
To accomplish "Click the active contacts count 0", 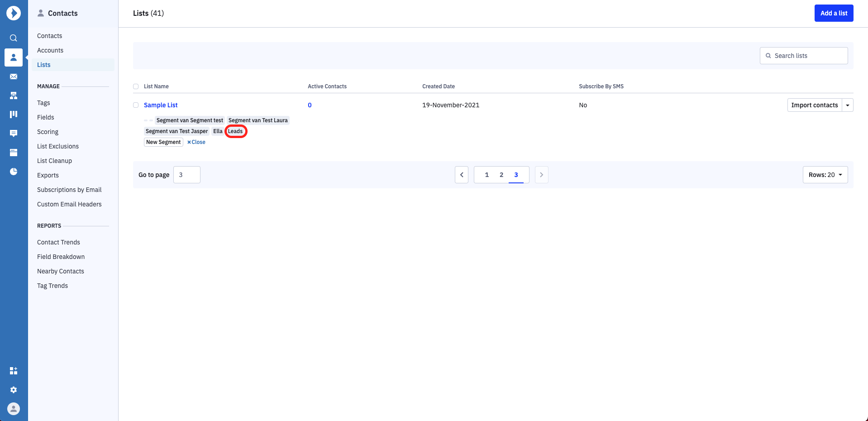I will coord(310,105).
